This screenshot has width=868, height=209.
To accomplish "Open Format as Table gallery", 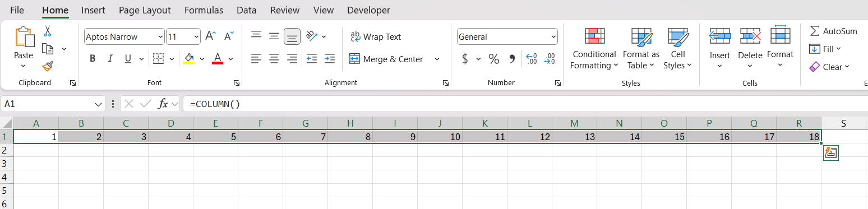I will click(x=641, y=49).
